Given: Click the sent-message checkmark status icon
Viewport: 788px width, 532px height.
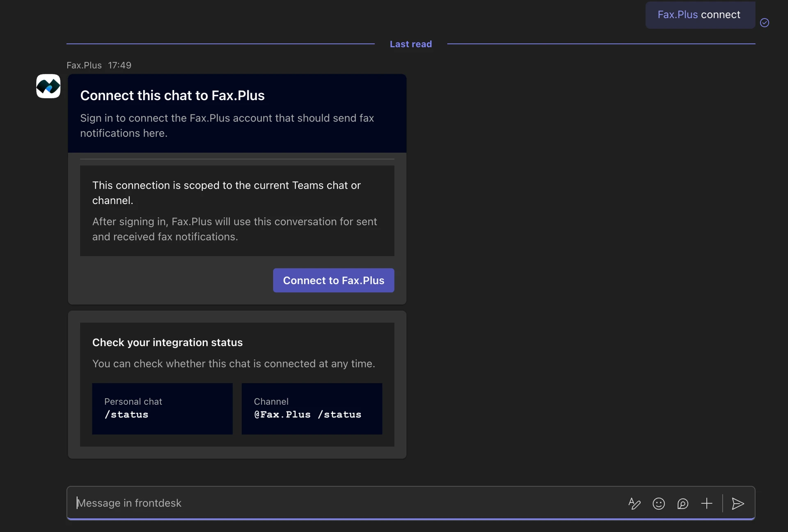Looking at the screenshot, I should 764,23.
